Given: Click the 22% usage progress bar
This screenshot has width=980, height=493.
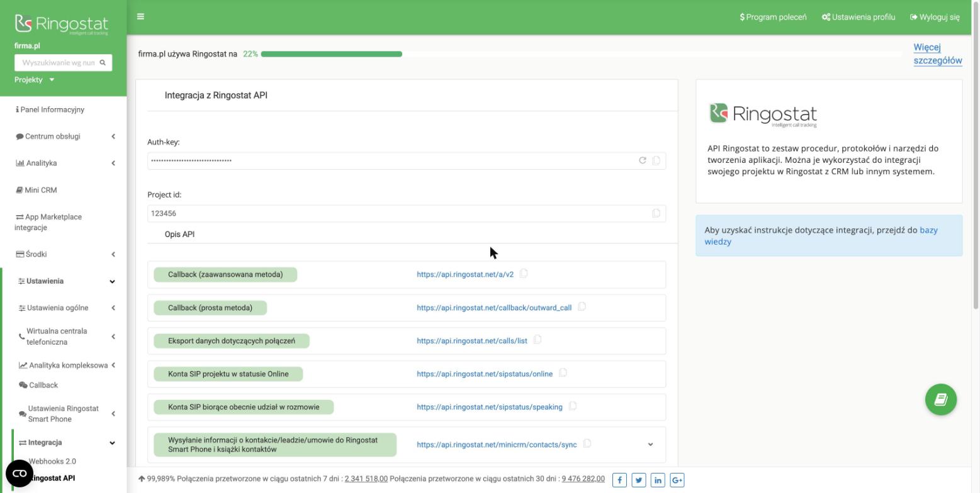Looking at the screenshot, I should point(582,54).
